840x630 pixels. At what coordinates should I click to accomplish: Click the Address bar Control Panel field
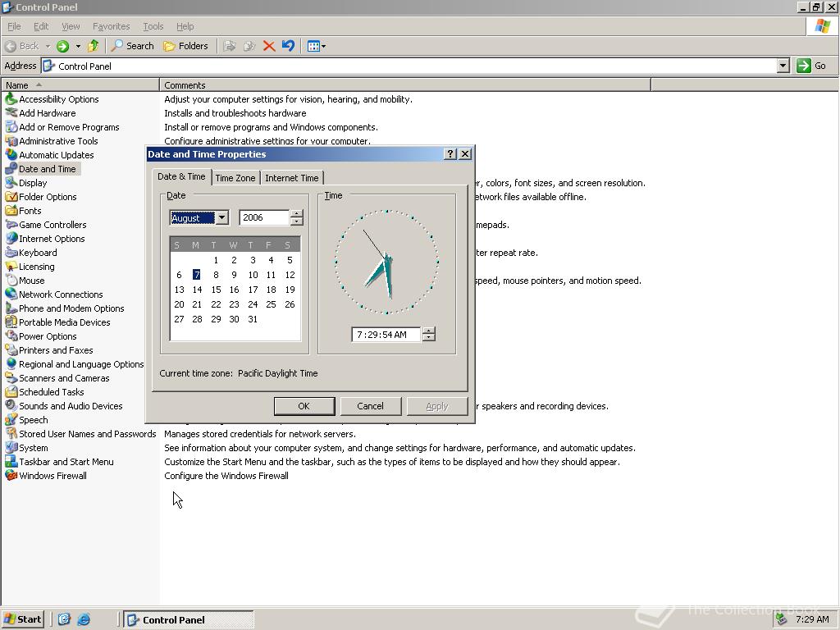pos(409,66)
